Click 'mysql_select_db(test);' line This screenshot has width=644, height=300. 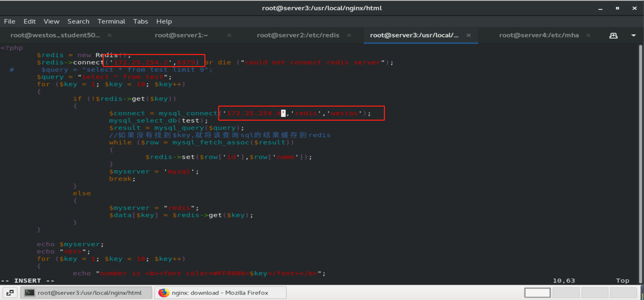158,121
